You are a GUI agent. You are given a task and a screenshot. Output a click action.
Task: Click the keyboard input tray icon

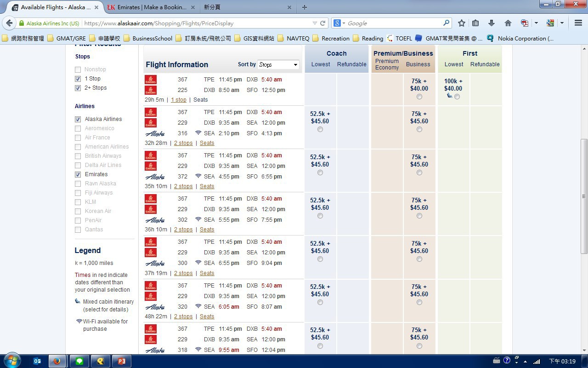tap(496, 361)
